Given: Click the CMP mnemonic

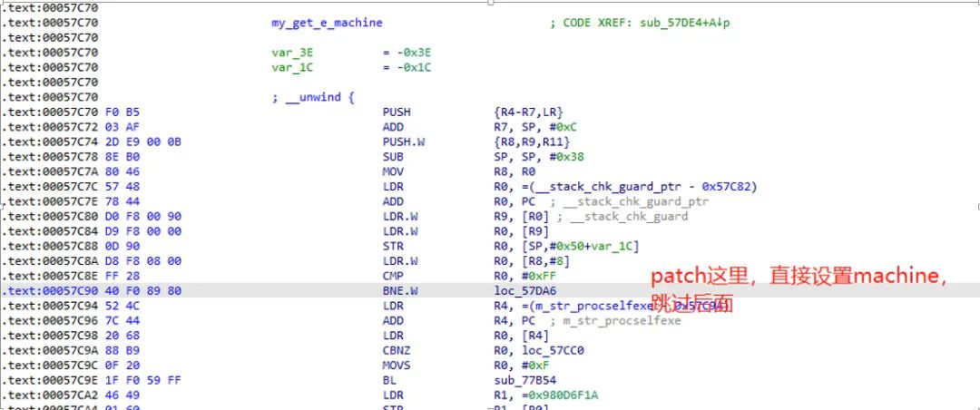Looking at the screenshot, I should click(393, 277).
